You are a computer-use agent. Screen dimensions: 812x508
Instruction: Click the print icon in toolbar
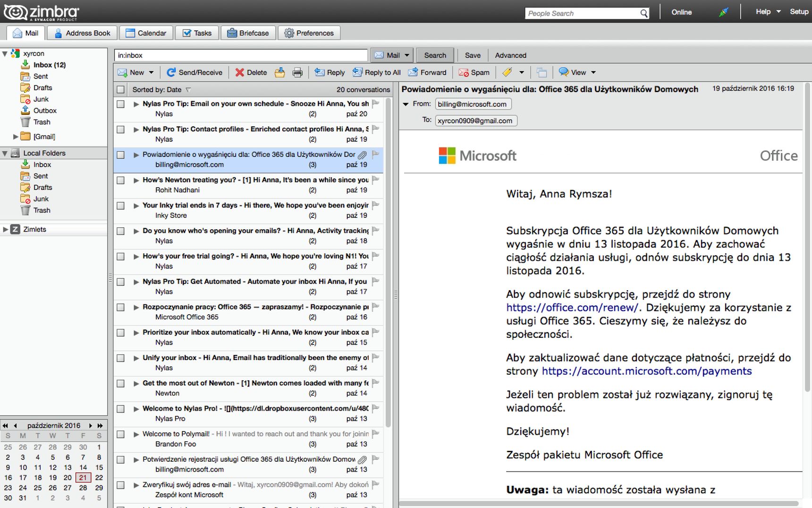pos(297,72)
